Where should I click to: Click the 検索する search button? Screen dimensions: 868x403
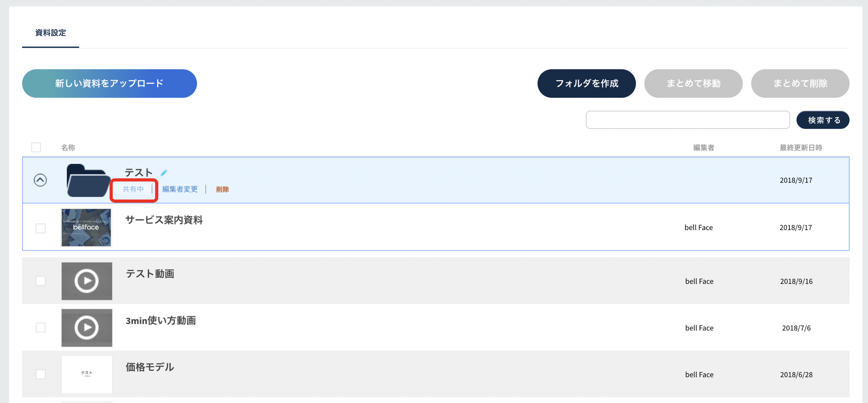(x=823, y=120)
